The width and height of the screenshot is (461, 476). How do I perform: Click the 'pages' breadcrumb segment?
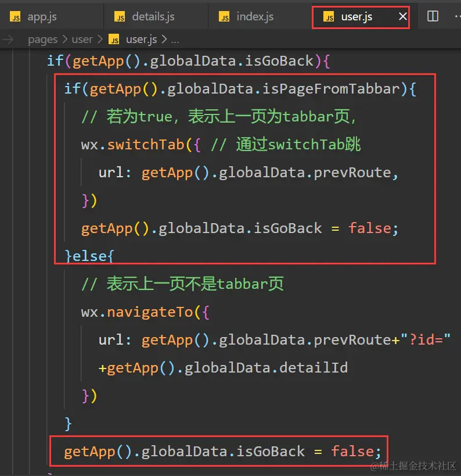(x=43, y=40)
